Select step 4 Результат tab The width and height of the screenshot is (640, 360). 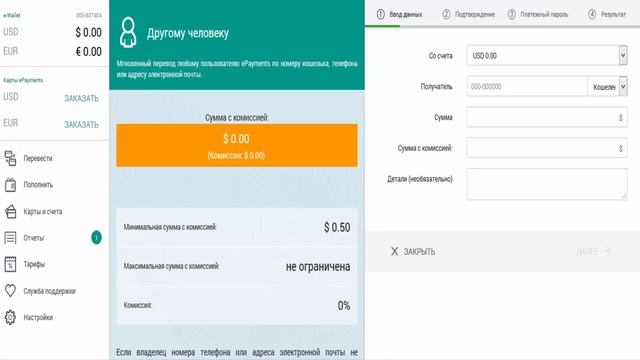coord(607,14)
